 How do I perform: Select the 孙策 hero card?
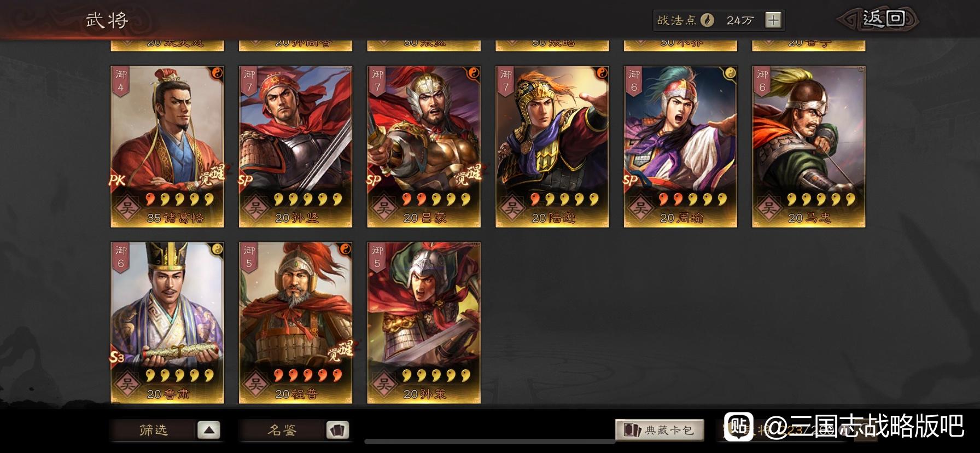pos(424,323)
